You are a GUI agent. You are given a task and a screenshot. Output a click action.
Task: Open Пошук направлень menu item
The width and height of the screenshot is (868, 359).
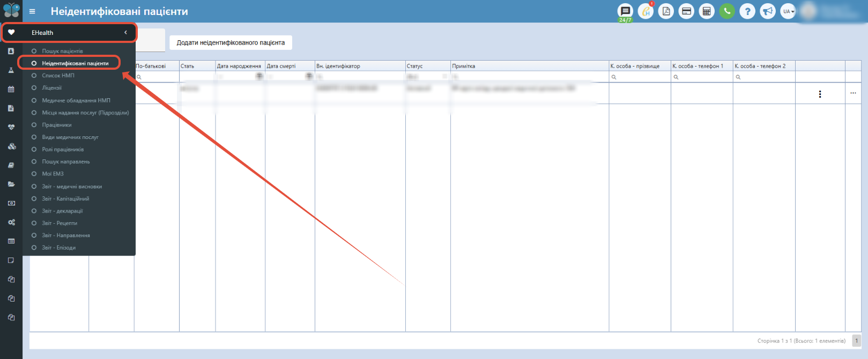pos(66,162)
